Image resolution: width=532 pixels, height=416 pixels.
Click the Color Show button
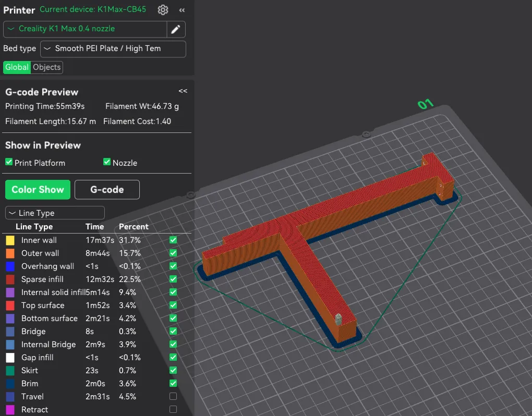(x=38, y=190)
